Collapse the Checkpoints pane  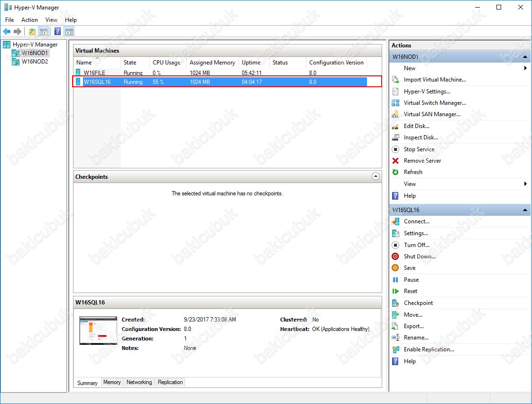[x=376, y=176]
